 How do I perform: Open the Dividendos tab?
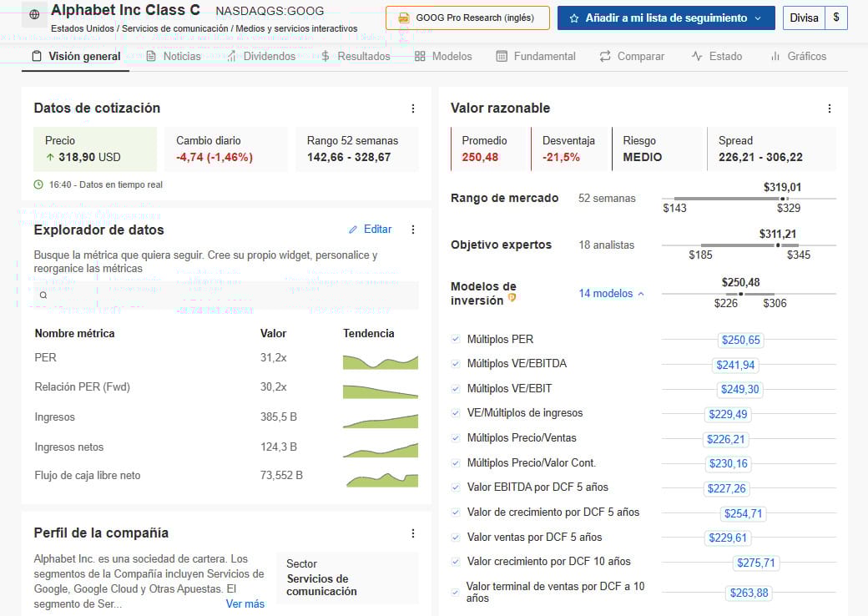(261, 57)
